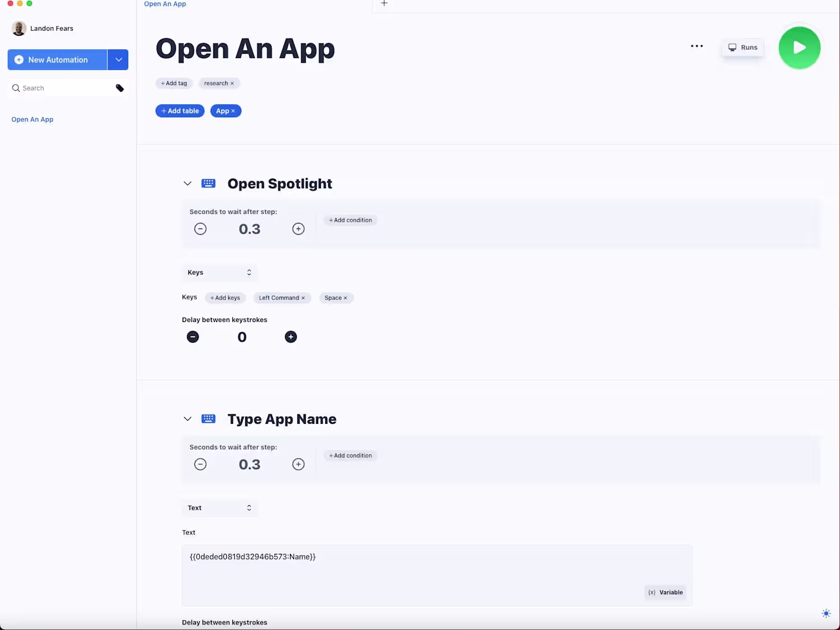Collapse the Type App Name step
Screen dimensions: 840x630
click(188, 419)
